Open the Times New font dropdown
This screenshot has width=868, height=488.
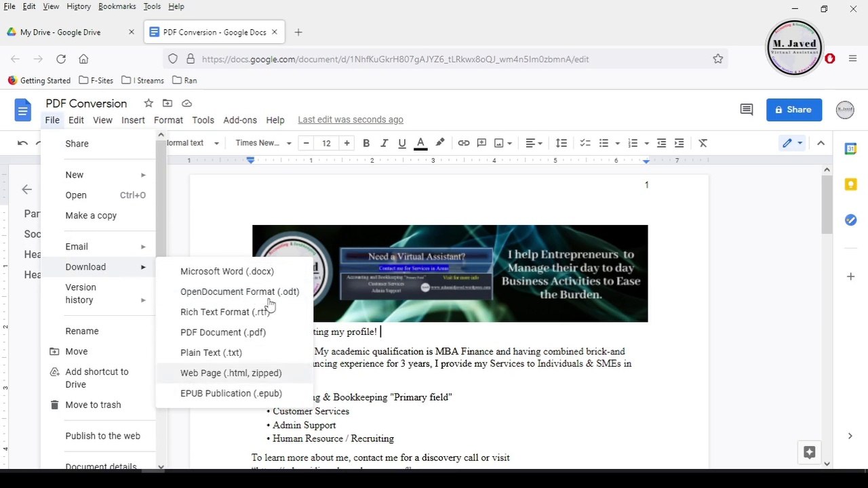pyautogui.click(x=263, y=143)
